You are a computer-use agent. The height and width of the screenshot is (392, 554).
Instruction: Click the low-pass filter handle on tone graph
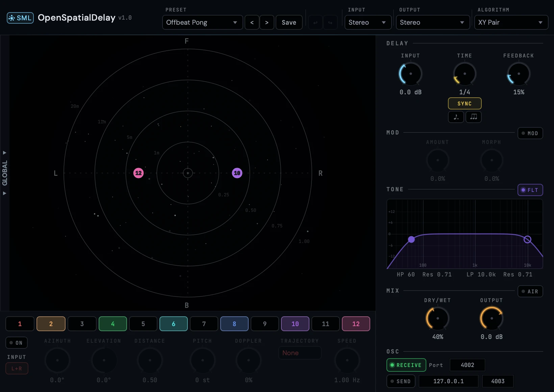527,240
